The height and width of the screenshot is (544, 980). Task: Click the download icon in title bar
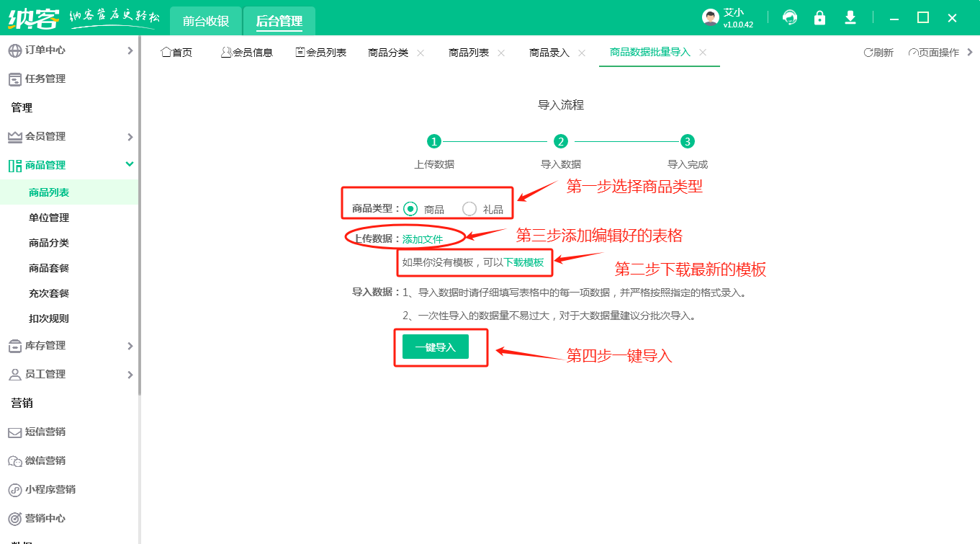tap(850, 18)
